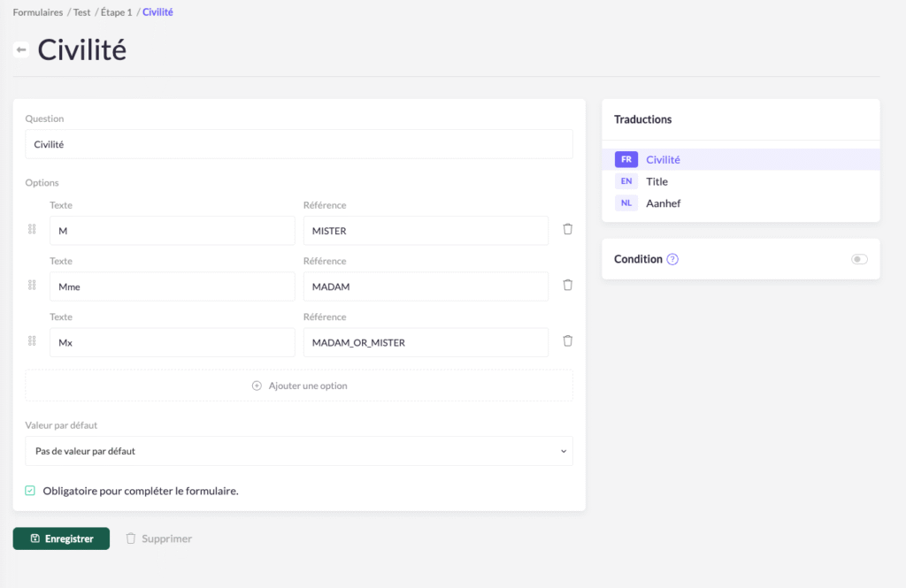Remove the MADAM_OR_MISTER option via trash icon
This screenshot has width=906, height=588.
click(x=567, y=341)
